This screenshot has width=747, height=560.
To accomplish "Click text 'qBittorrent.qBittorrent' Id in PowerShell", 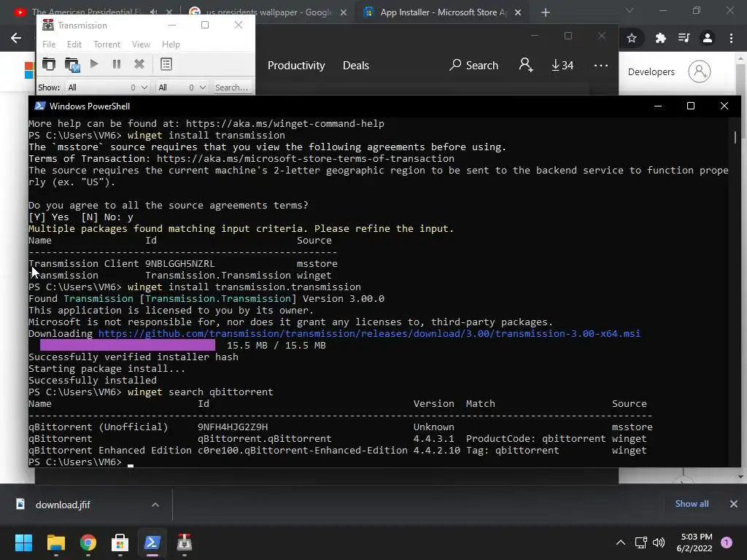I will (x=264, y=438).
